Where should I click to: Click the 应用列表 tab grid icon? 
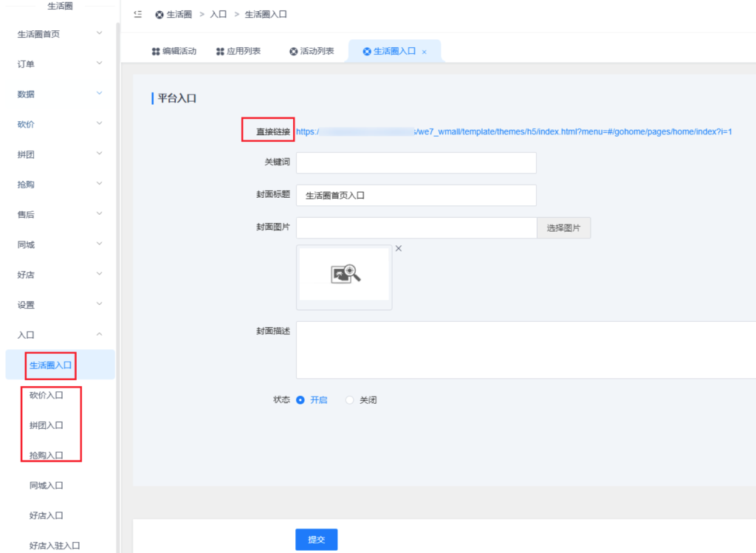point(220,52)
